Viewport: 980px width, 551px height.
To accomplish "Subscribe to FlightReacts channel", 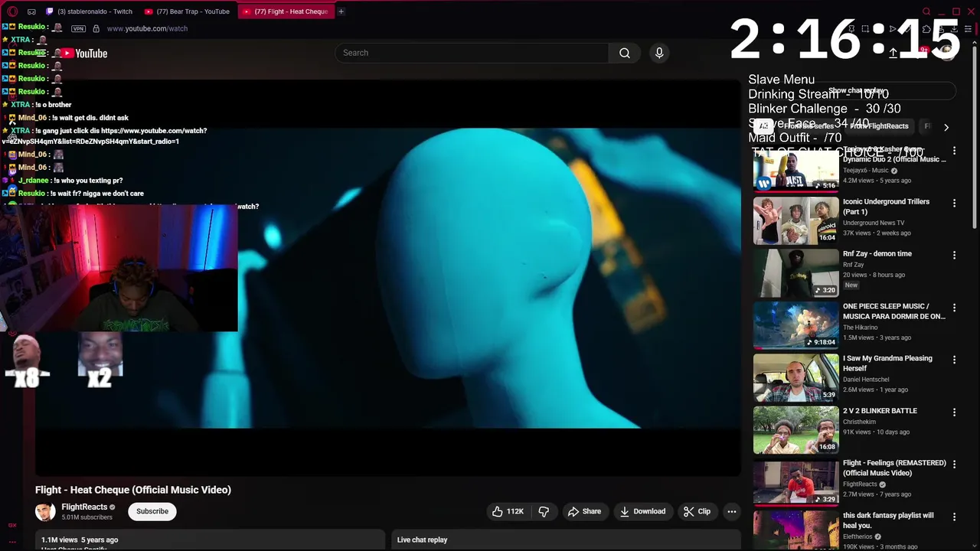I will pos(152,511).
